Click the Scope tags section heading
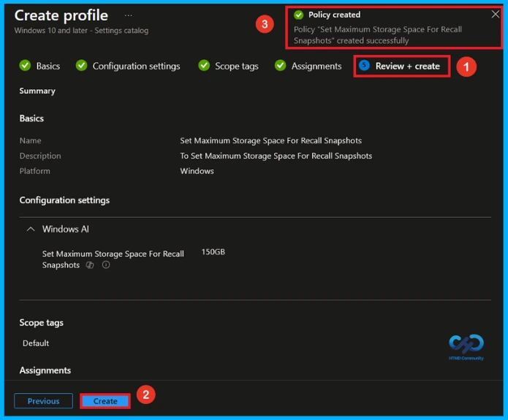 pos(42,323)
